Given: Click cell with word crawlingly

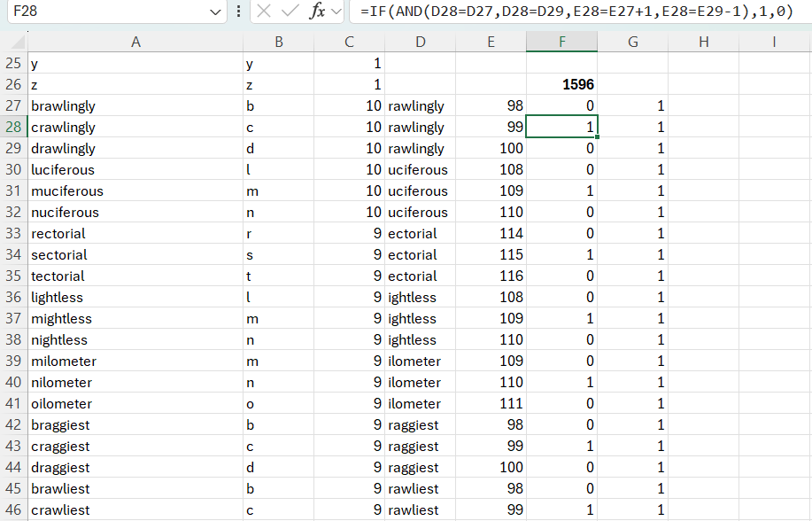Looking at the screenshot, I should click(135, 127).
